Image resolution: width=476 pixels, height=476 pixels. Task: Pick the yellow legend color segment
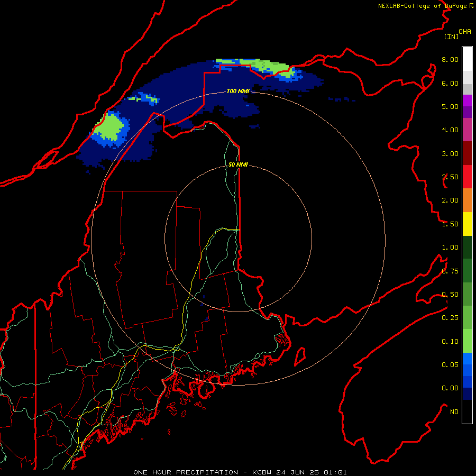point(467,224)
